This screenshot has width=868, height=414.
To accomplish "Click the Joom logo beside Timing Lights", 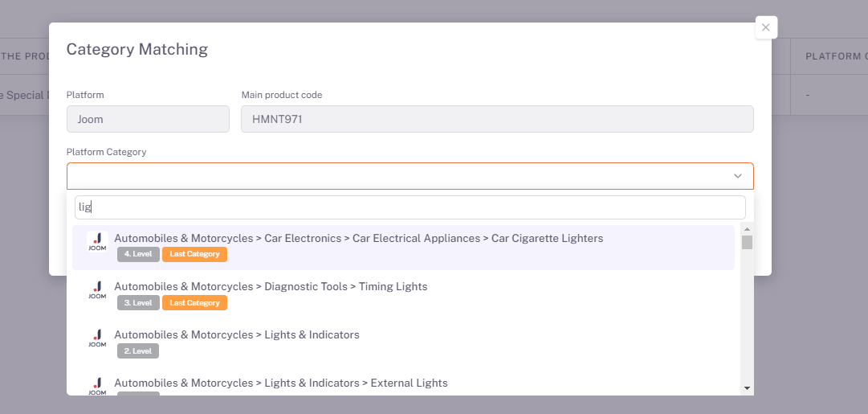I will coord(97,290).
